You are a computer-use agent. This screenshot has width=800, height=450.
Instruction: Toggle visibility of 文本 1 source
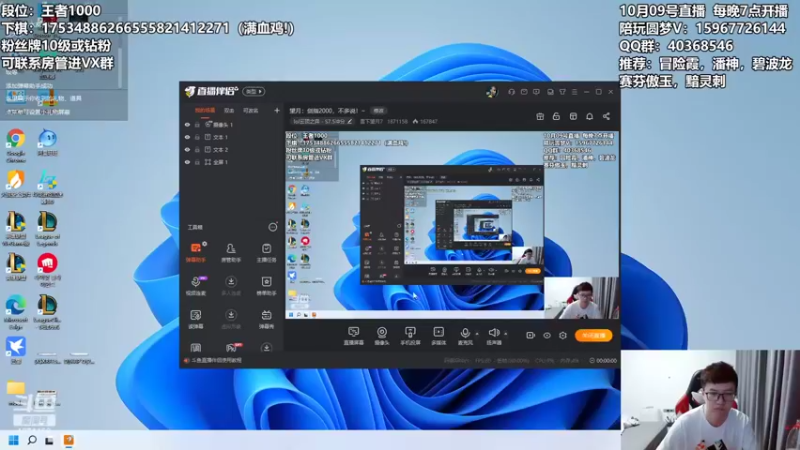[187, 137]
